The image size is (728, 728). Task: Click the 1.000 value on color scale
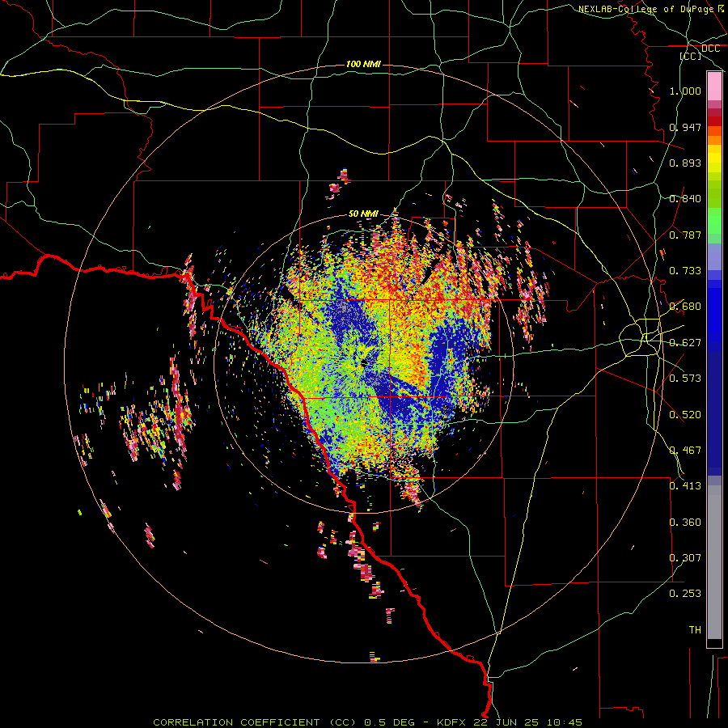coord(685,91)
